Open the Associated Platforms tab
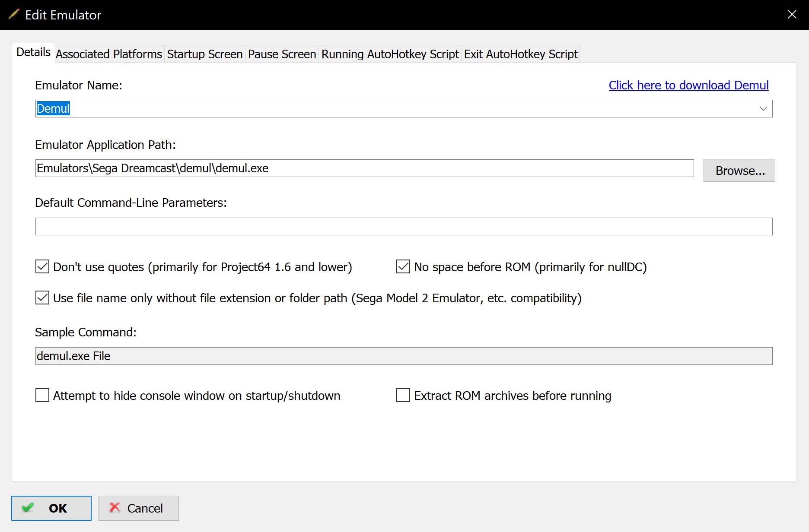809x532 pixels. 109,54
